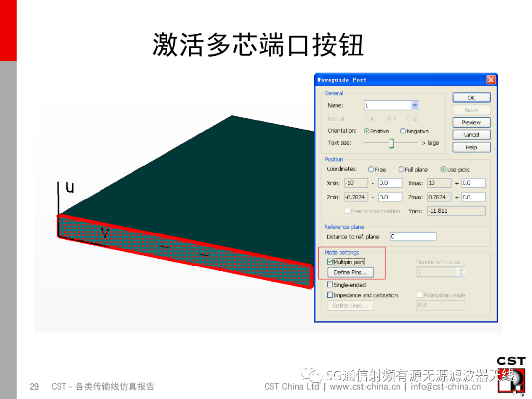Check the Polarization angle option
Screen dimensions: 532x399
(419, 295)
